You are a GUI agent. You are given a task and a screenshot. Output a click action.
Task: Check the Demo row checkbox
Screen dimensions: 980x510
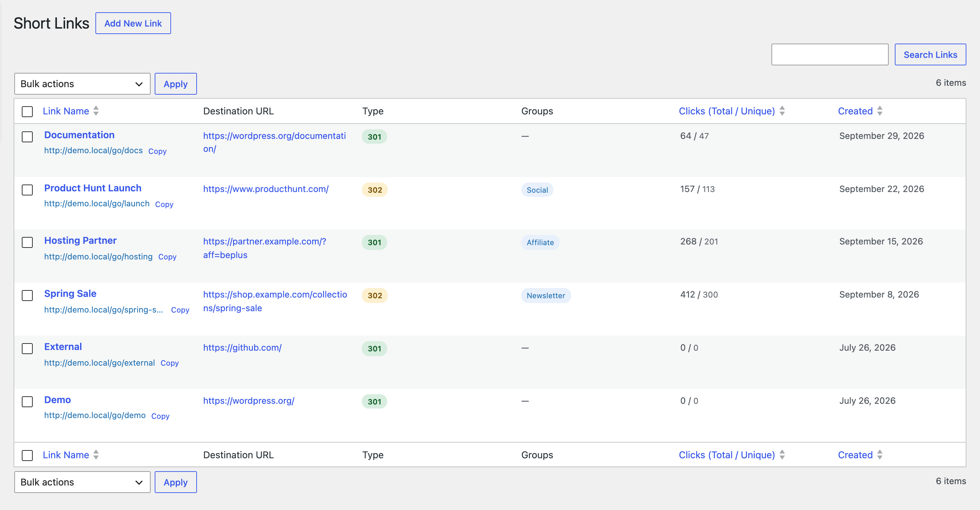[x=27, y=401]
